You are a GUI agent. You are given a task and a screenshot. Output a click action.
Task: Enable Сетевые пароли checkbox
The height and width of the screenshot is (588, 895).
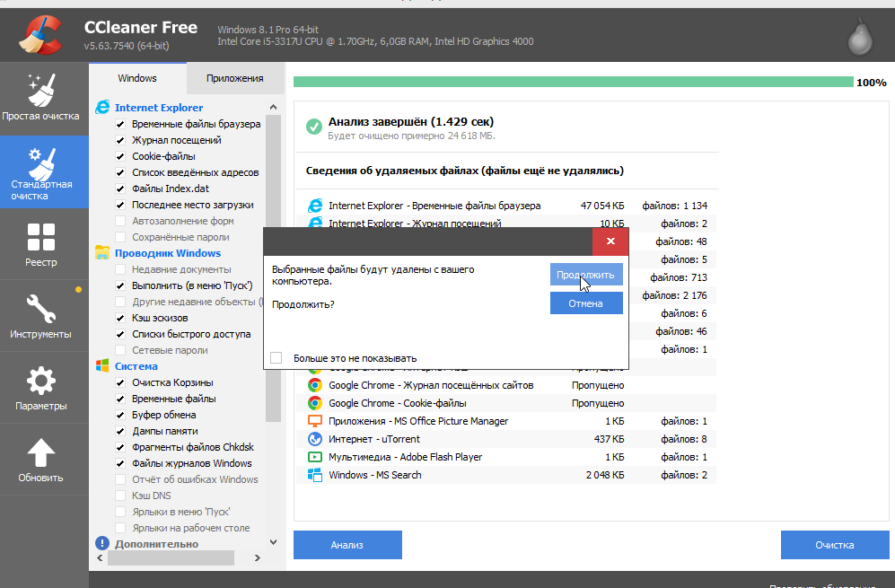[x=120, y=350]
